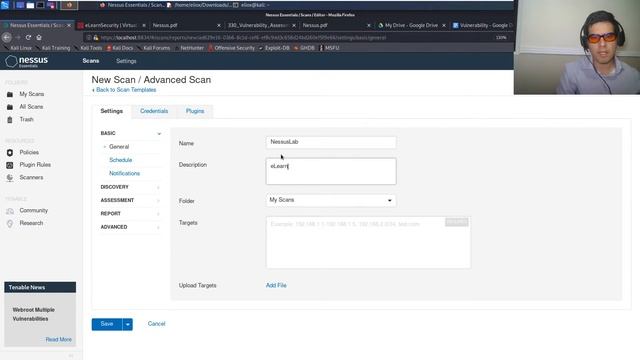Open the Schedule settings link
Viewport: 640px width, 360px height.
[x=120, y=160]
